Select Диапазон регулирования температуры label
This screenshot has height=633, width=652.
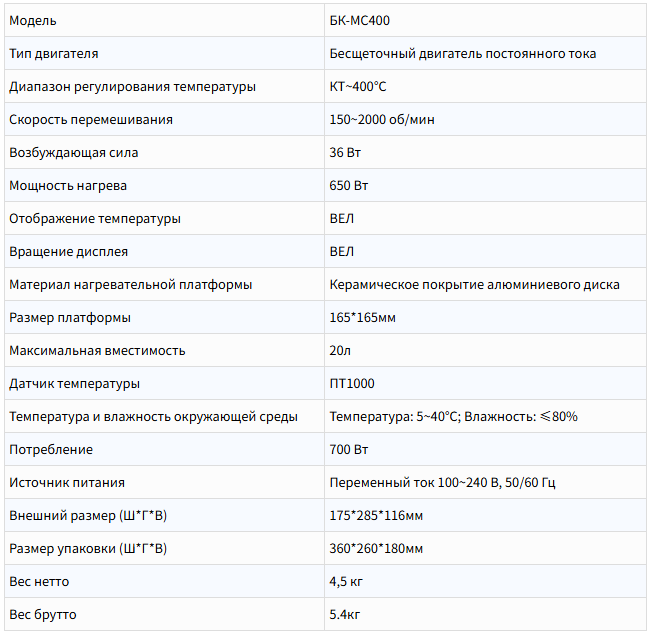132,87
